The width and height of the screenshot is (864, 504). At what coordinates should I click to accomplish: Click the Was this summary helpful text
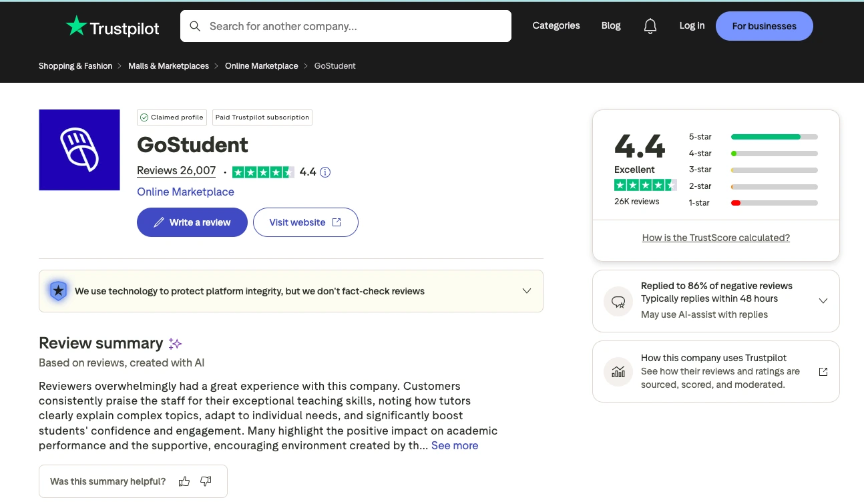[x=108, y=481]
